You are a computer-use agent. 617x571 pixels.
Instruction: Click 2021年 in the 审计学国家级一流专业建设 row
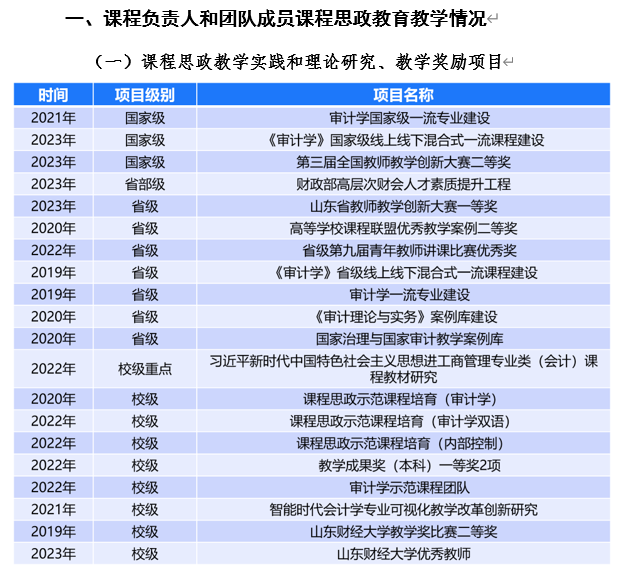[53, 118]
